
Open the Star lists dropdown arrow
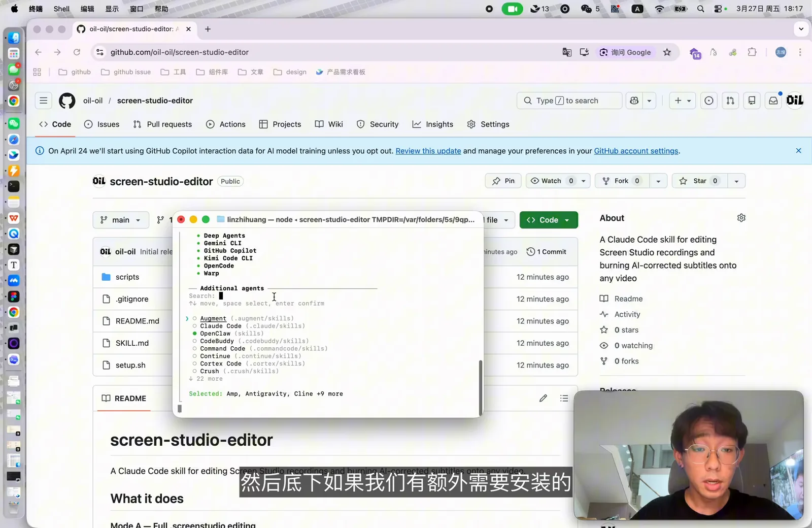[x=736, y=181]
